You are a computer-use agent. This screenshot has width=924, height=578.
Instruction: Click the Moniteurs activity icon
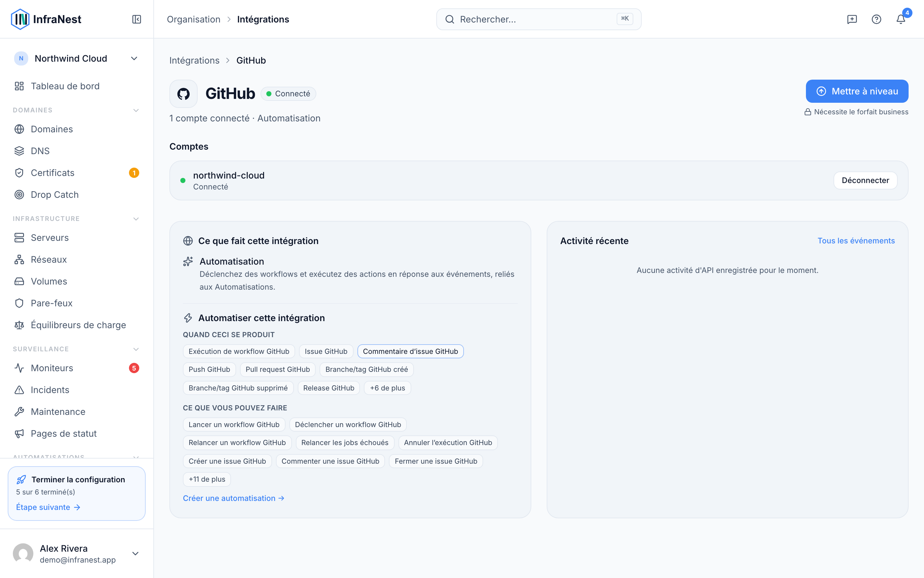click(19, 368)
